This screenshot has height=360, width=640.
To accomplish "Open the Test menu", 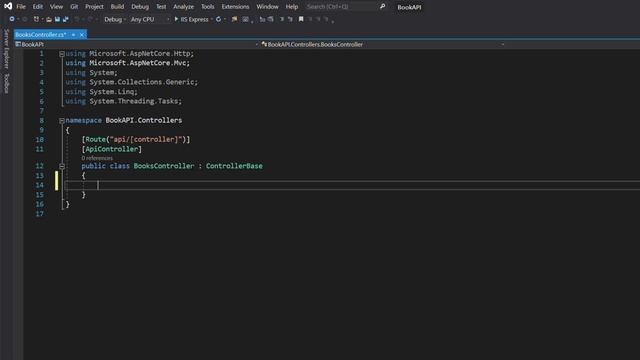I will tap(161, 7).
